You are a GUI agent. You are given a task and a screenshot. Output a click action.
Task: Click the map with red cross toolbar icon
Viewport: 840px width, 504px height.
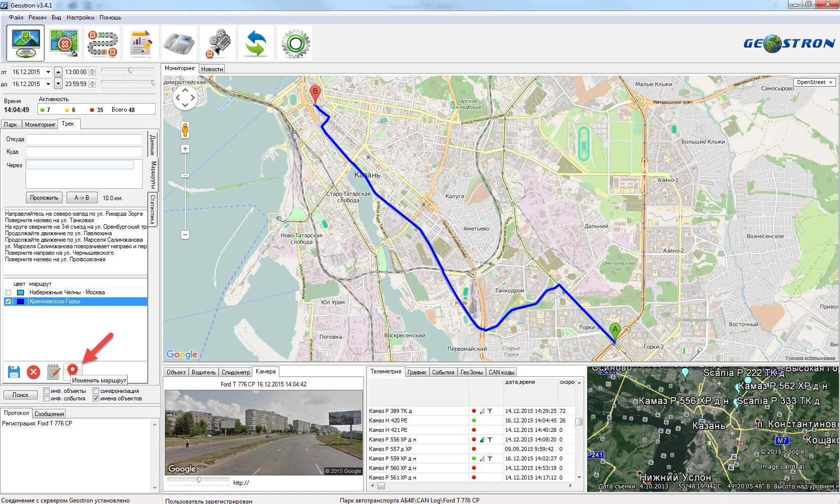click(x=64, y=43)
